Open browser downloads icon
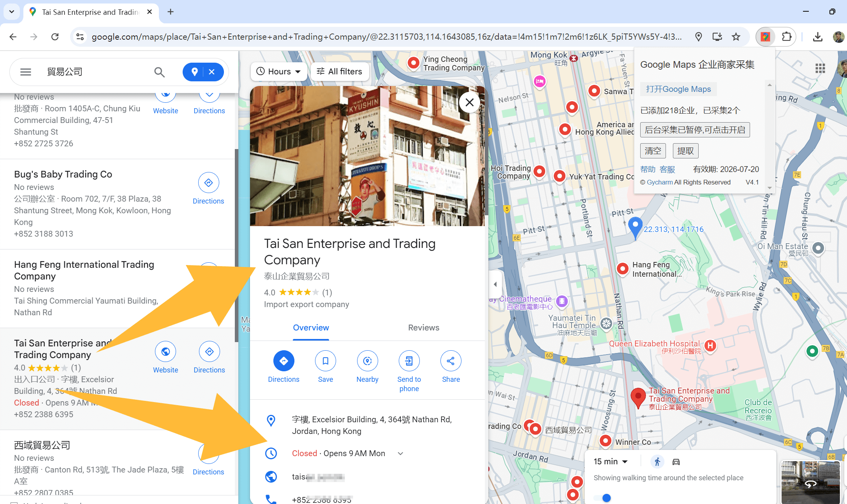The image size is (847, 504). tap(818, 37)
